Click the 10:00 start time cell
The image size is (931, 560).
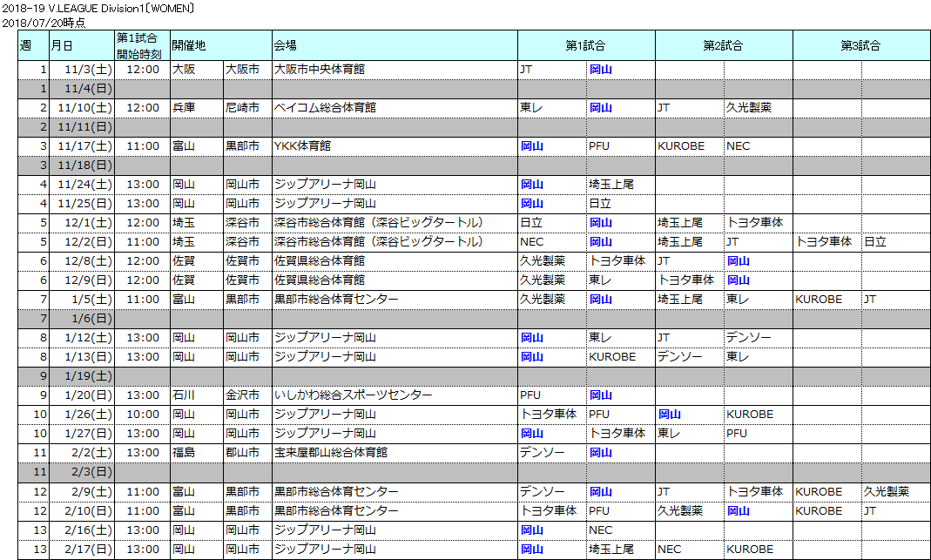(x=143, y=415)
